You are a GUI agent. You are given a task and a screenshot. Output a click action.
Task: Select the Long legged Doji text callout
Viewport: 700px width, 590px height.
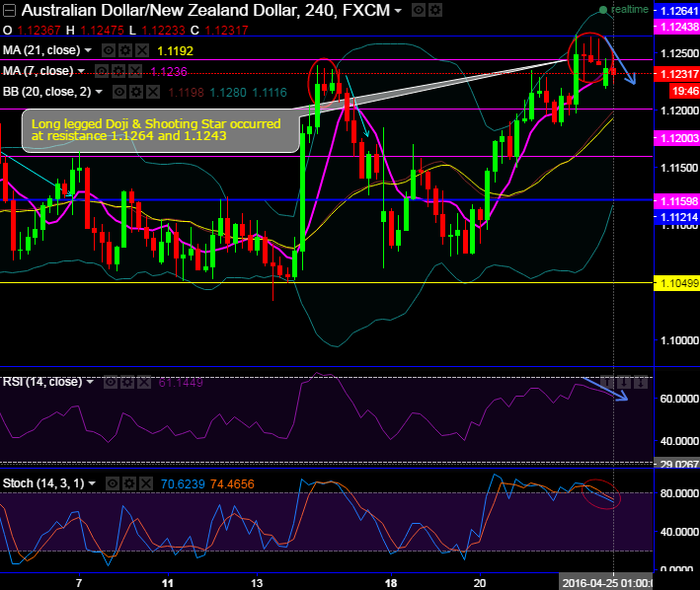[x=160, y=130]
